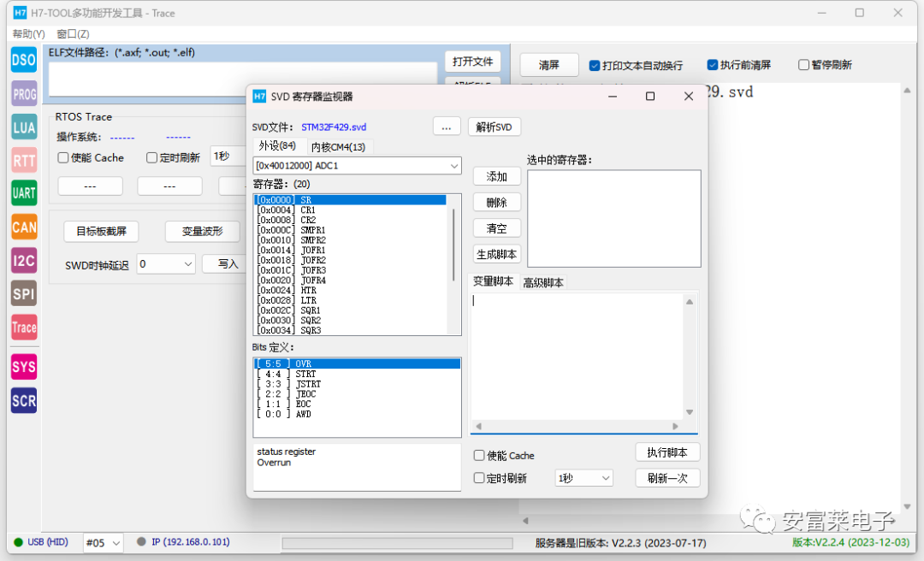Click the green USB (HID) status indicator

click(x=18, y=542)
